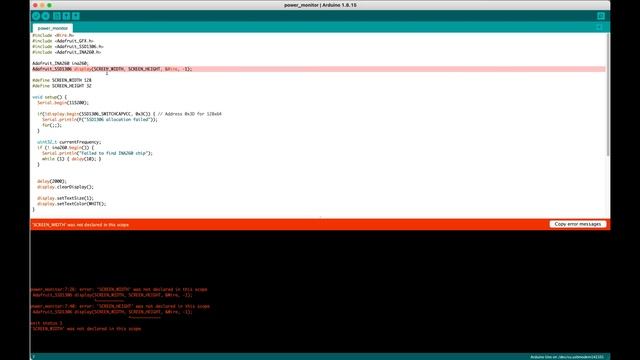Open the tab menu dropdown arrow
Screen dimensions: 640x360
(599, 27)
